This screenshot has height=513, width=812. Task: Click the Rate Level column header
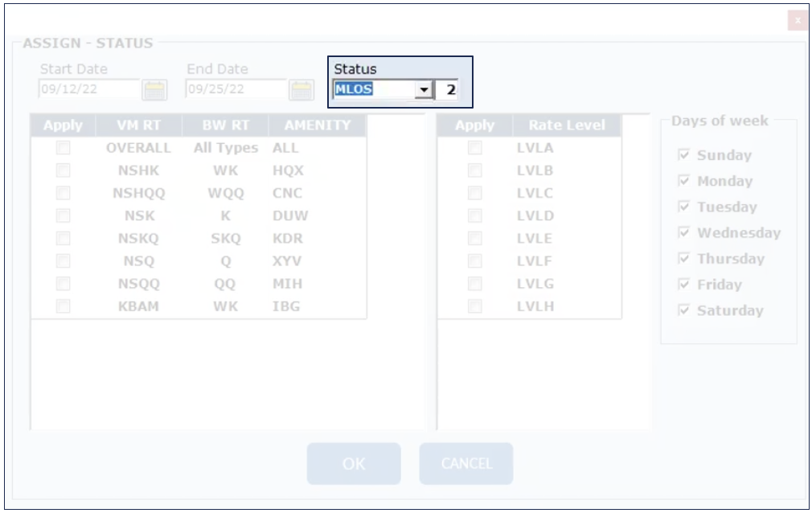click(566, 125)
